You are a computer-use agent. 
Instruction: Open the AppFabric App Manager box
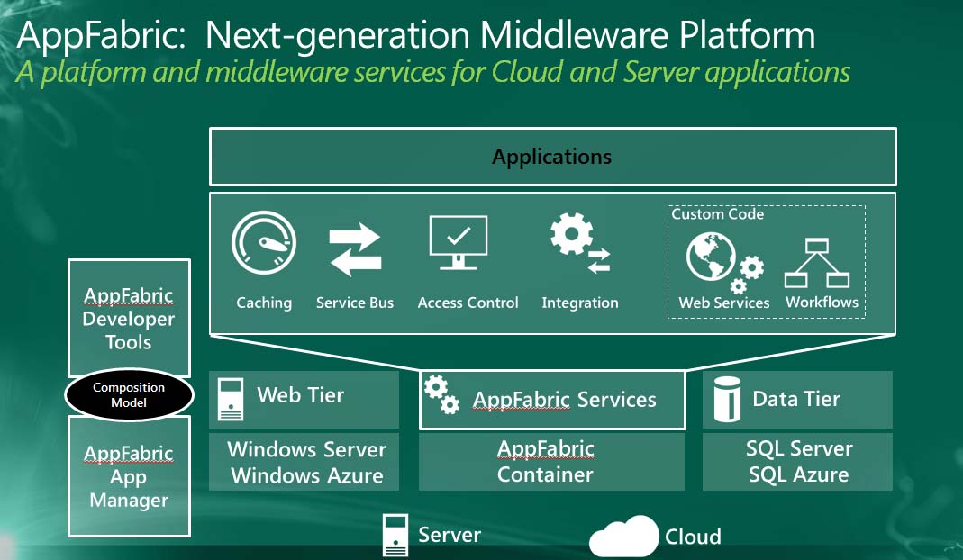click(x=129, y=477)
